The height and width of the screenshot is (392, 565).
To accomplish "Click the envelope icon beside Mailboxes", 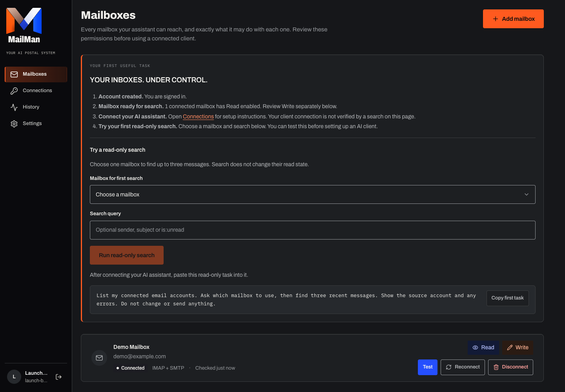I will [x=14, y=74].
